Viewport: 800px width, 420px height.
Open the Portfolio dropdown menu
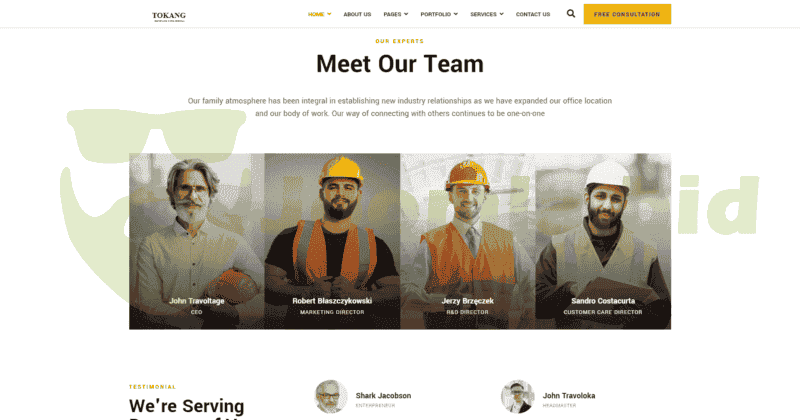439,14
